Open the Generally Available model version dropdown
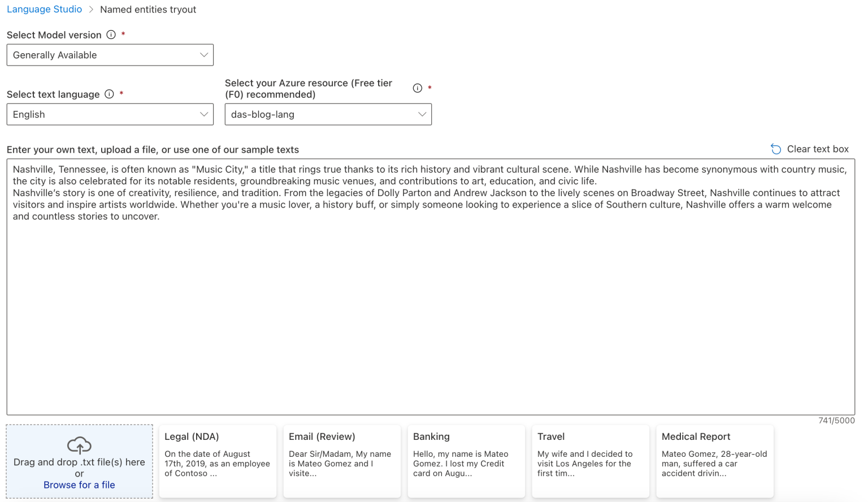The height and width of the screenshot is (502, 868). pos(110,55)
